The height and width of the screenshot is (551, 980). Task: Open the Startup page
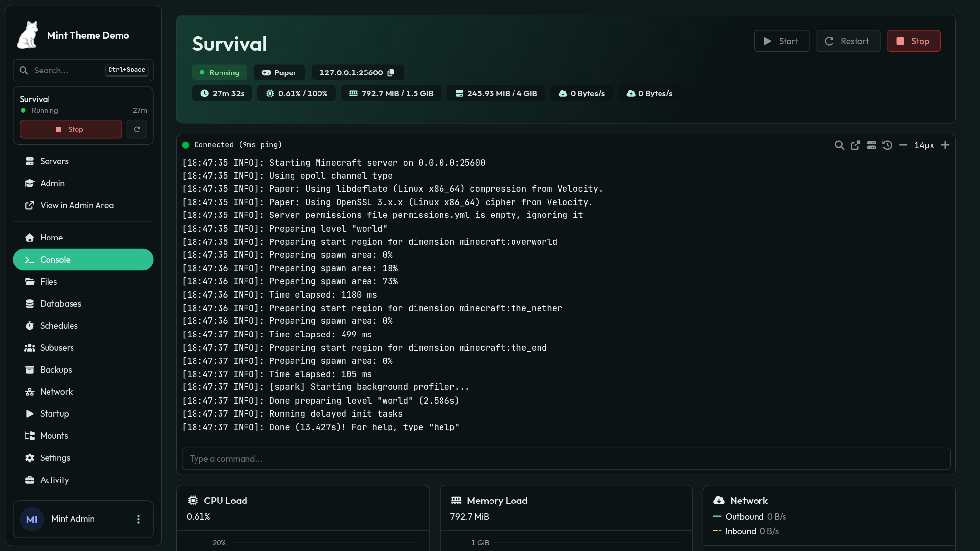click(83, 414)
